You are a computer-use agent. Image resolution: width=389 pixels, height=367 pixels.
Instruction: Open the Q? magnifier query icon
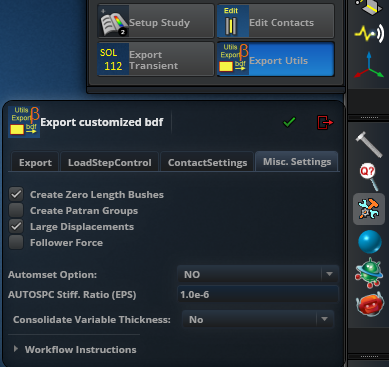(369, 177)
